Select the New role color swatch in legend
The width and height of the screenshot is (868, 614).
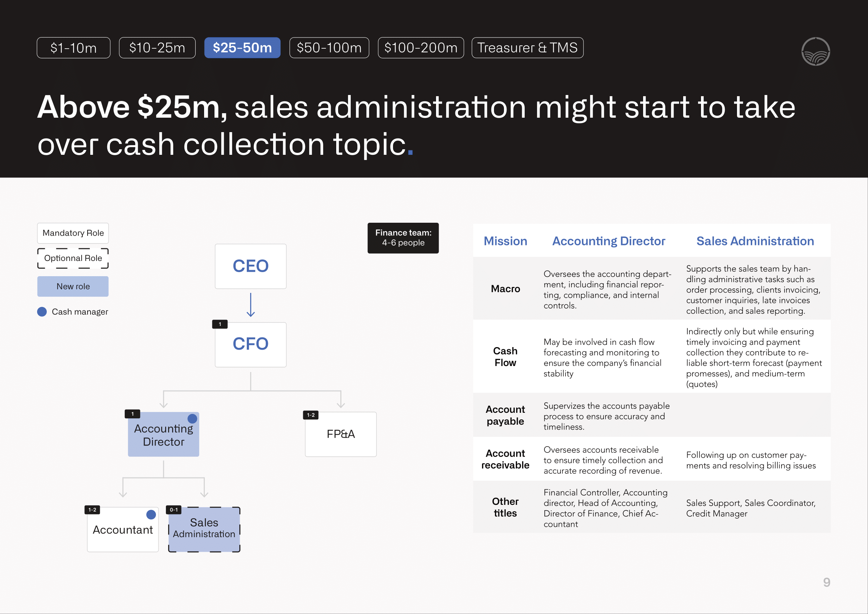tap(73, 286)
